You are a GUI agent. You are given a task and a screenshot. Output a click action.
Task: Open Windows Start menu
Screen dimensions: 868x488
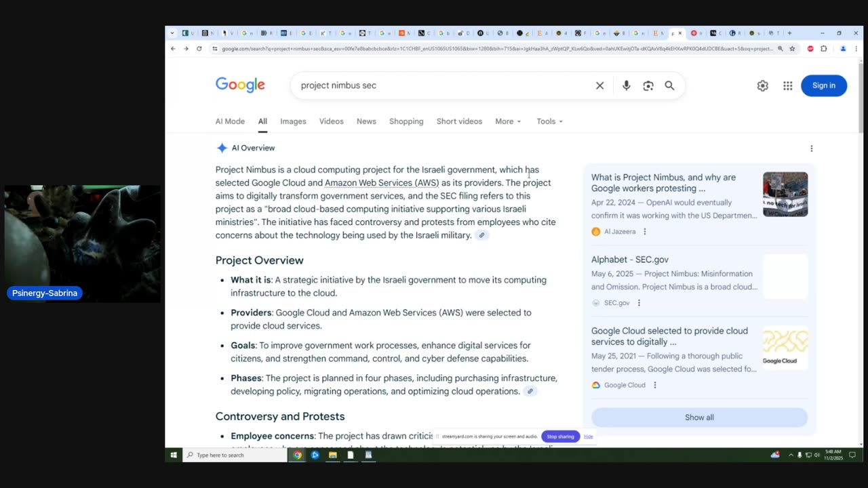point(173,455)
